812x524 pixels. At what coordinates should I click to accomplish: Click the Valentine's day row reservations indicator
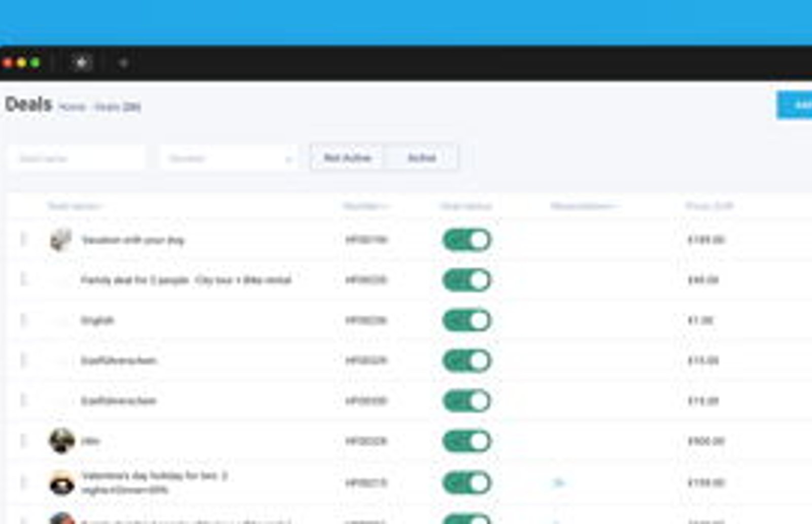point(559,482)
